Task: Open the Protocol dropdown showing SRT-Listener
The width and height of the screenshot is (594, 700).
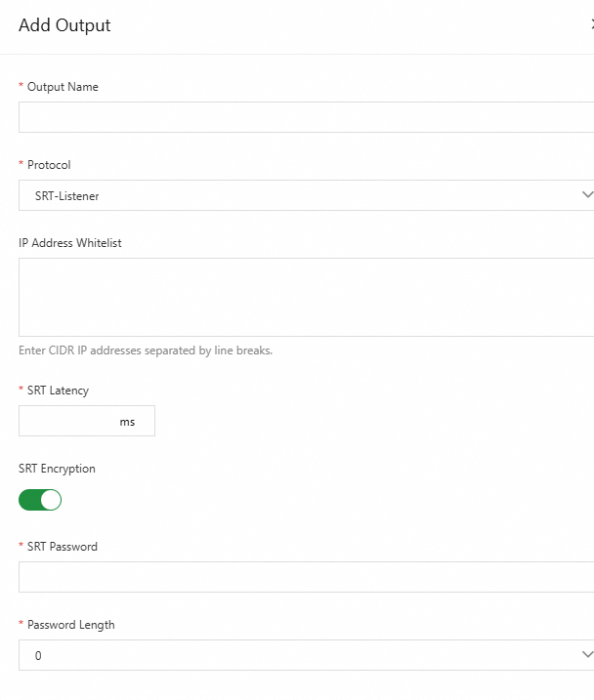Action: (x=293, y=195)
